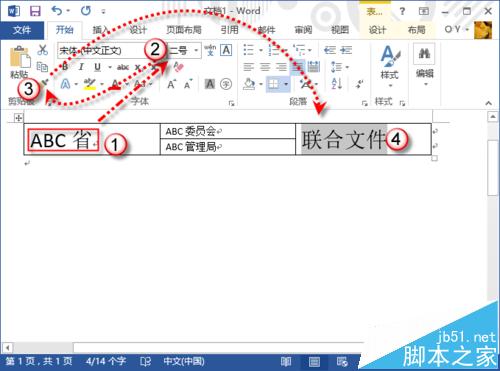
Task: Choose the yellow text highlight color
Action: click(x=89, y=84)
